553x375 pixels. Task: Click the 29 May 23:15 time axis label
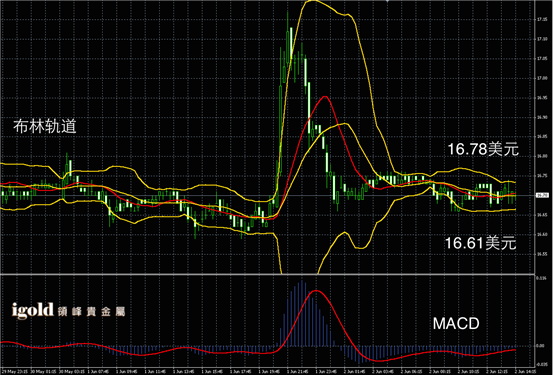pos(13,371)
